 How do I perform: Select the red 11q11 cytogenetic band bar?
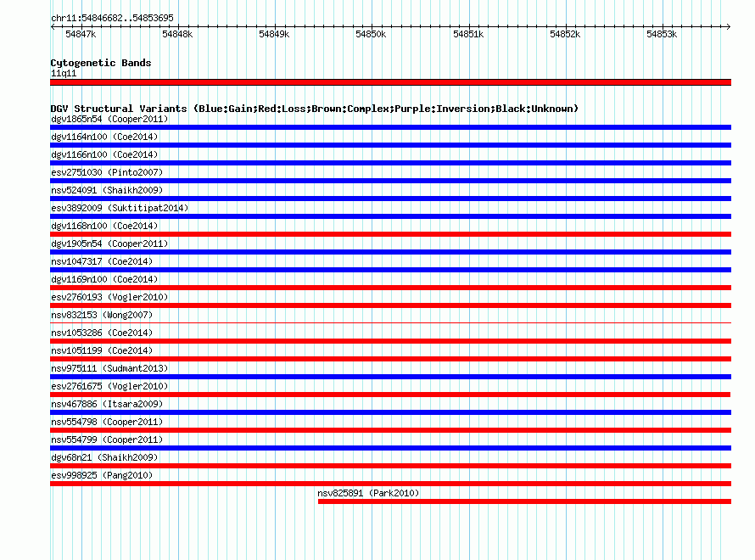coord(390,82)
